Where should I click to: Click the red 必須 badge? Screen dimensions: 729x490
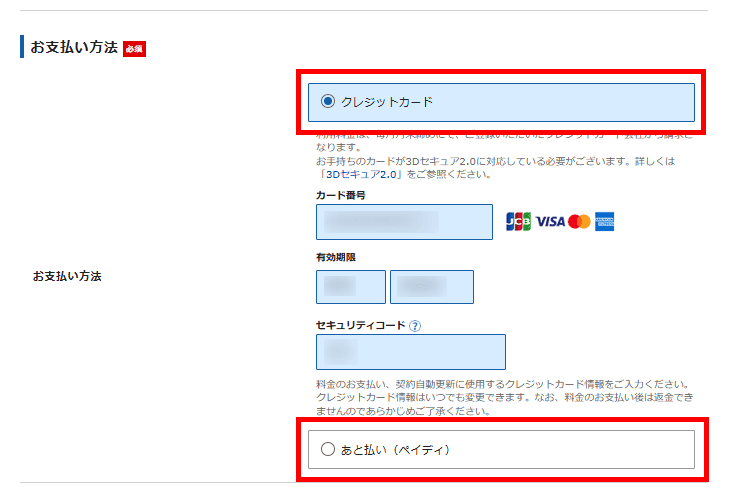(x=134, y=49)
